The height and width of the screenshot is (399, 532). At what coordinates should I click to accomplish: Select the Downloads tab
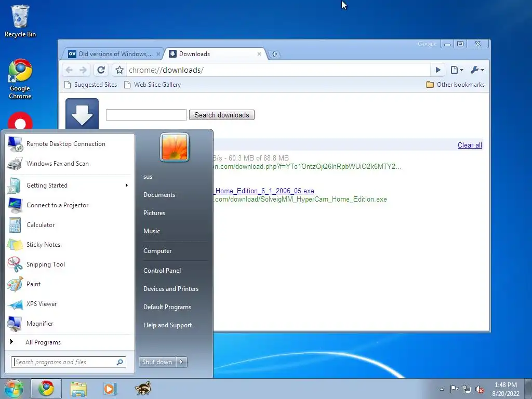(x=215, y=54)
